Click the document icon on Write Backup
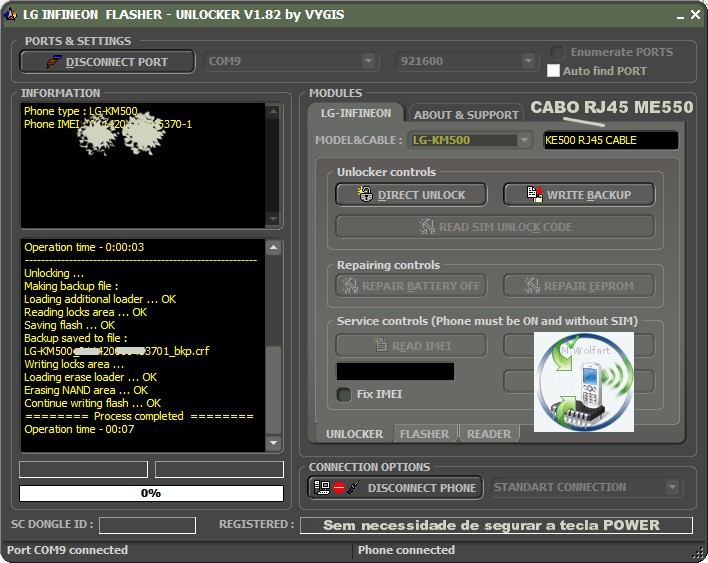The width and height of the screenshot is (708, 563). tap(535, 194)
